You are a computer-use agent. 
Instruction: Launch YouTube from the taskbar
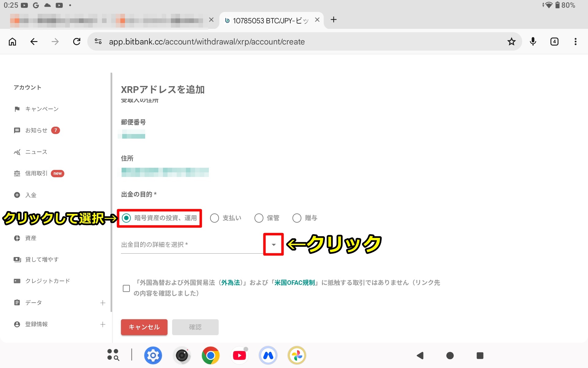239,355
